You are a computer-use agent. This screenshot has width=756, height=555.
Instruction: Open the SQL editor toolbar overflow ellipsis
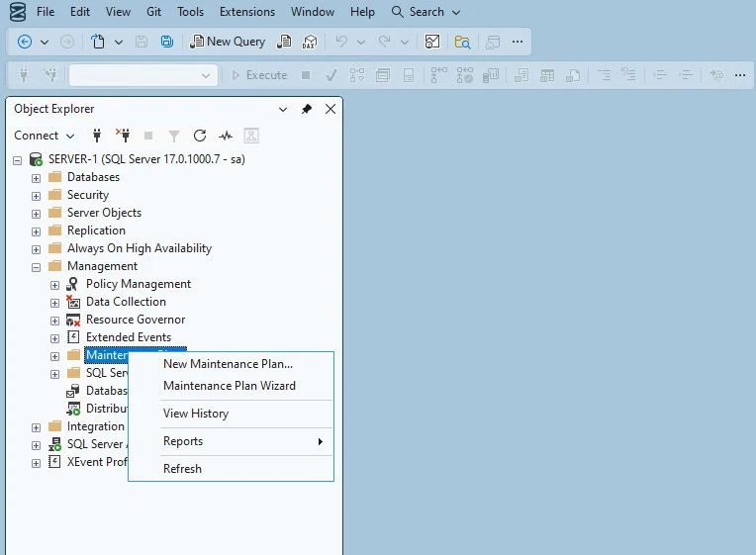(x=740, y=75)
